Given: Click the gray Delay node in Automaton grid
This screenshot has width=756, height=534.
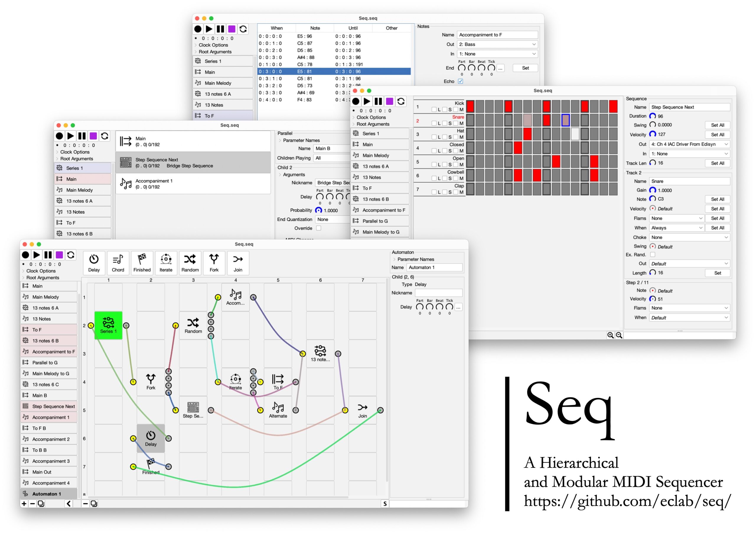Looking at the screenshot, I should 151,438.
